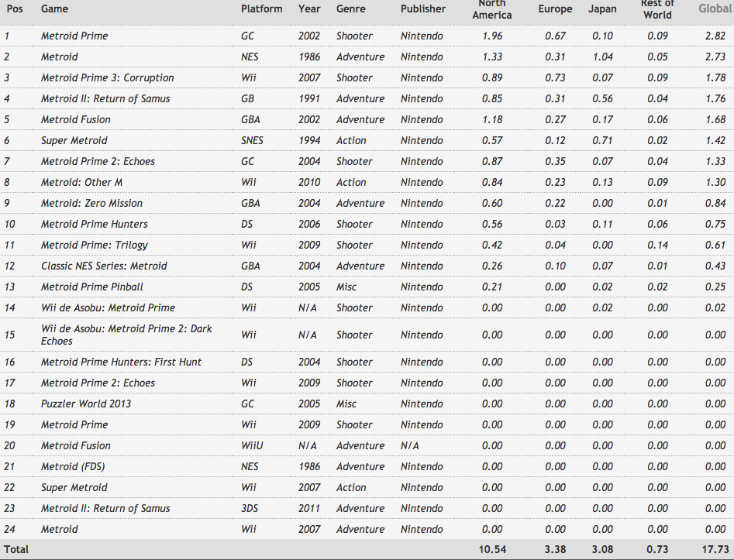The width and height of the screenshot is (734, 560).
Task: Select the year 1994 cell
Action: [309, 141]
